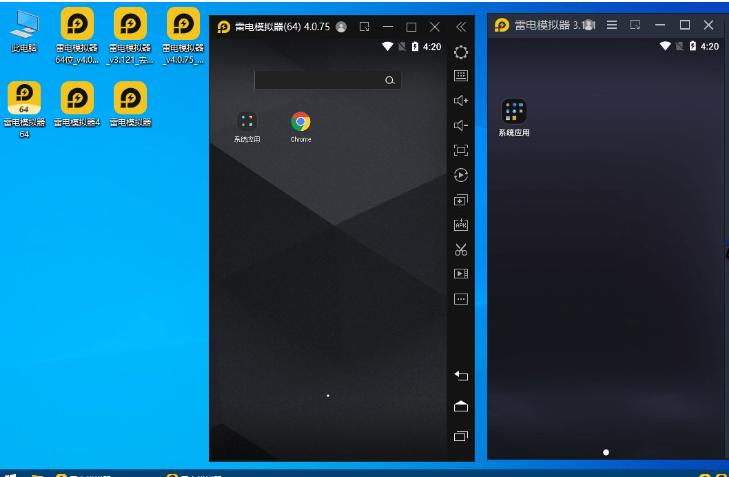The height and width of the screenshot is (477, 729).
Task: Tap the Android back button in sidebar
Action: click(x=461, y=375)
